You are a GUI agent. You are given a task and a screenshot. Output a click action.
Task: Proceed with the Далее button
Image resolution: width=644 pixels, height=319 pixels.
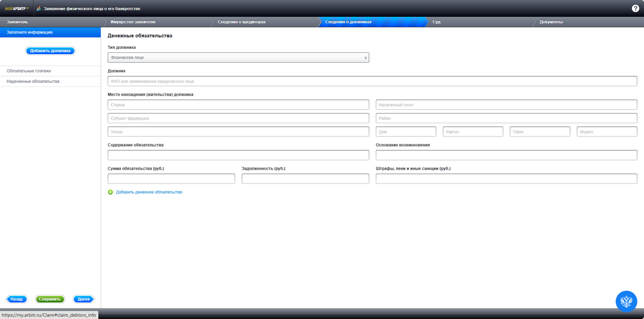click(84, 299)
